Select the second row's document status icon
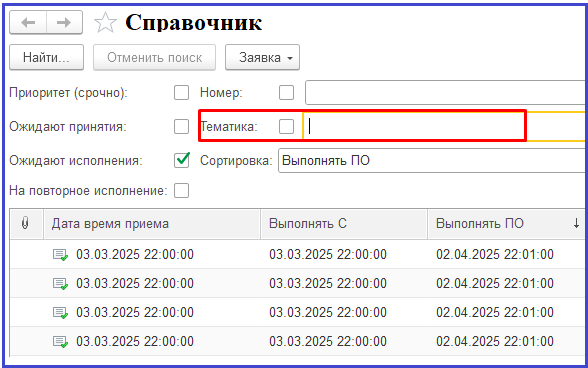Viewport: 588px width, 368px height. (60, 284)
